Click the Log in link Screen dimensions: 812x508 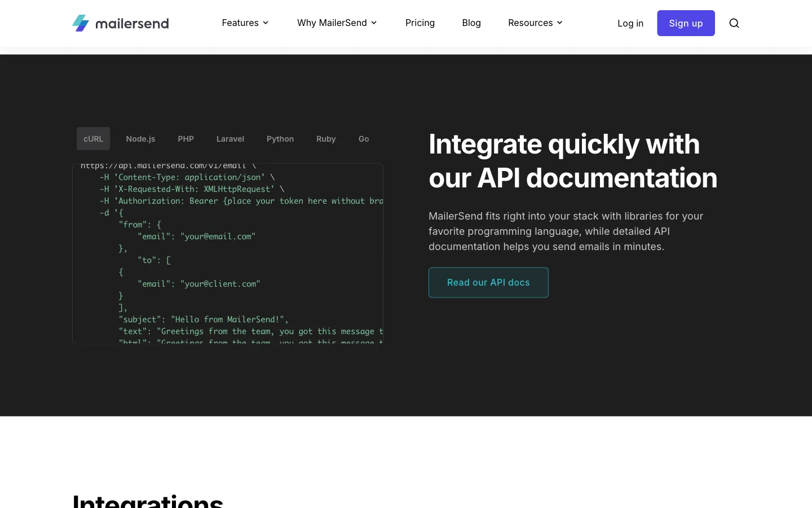630,23
